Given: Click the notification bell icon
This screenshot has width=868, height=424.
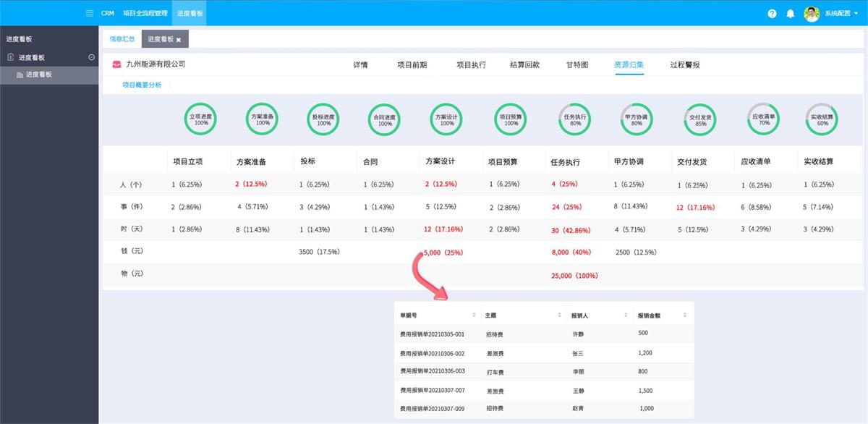Looking at the screenshot, I should [790, 14].
